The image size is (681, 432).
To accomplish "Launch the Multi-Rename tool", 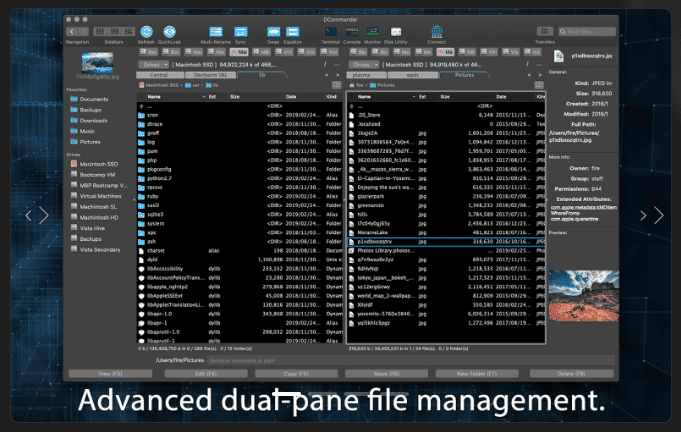I will (x=216, y=32).
